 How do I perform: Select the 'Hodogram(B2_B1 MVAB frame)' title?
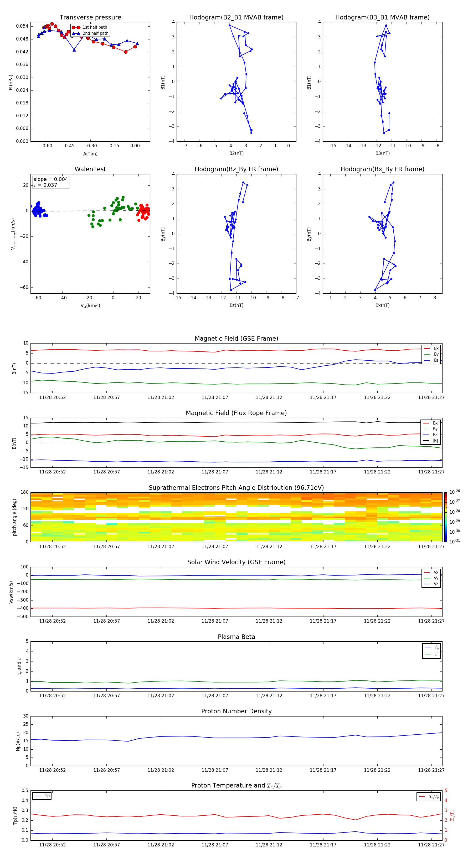(236, 18)
